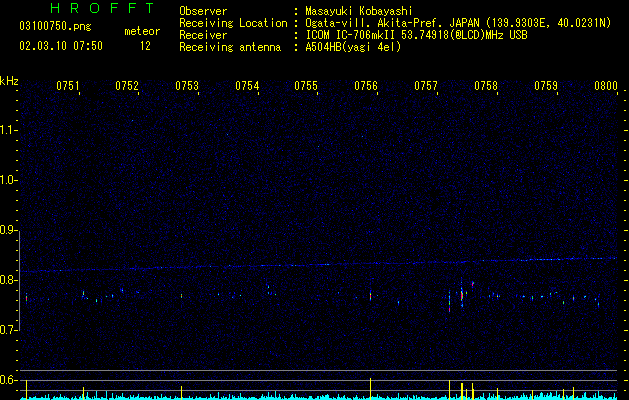Click the 1.1 frequency axis label

[x=9, y=130]
